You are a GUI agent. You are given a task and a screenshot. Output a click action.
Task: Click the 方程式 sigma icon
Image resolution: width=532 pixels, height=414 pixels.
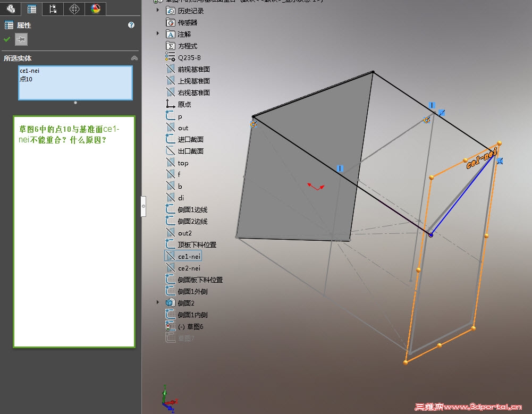170,46
